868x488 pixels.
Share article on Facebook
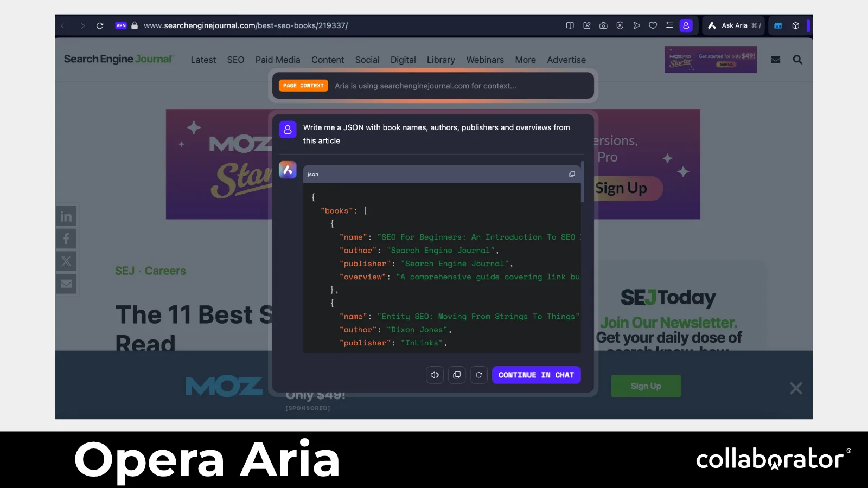[x=66, y=239]
